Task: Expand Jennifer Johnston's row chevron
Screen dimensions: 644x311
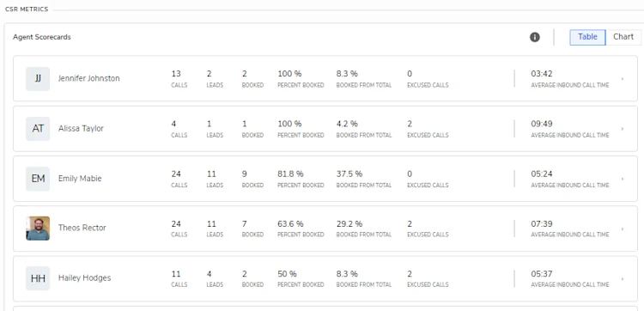Action: click(623, 78)
